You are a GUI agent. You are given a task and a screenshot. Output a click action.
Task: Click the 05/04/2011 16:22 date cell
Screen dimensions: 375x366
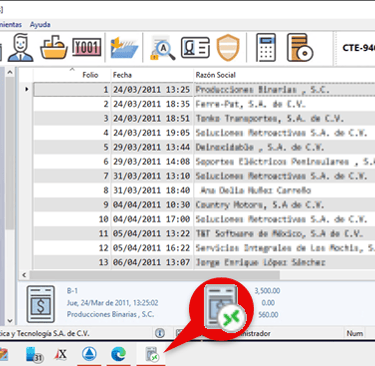tap(152, 248)
